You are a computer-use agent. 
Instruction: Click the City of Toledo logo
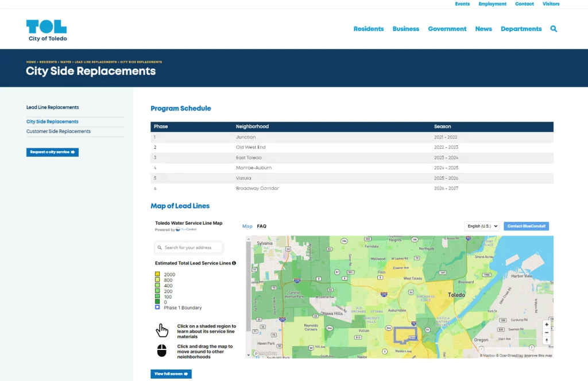point(47,30)
